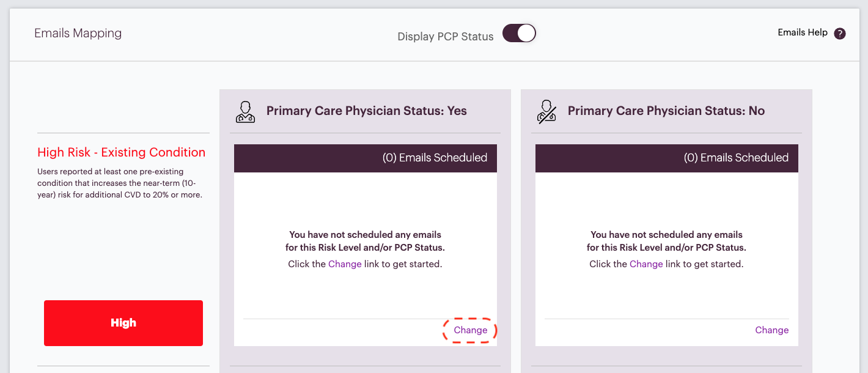Open the Emails Help text link
Viewport: 868px width, 373px height.
coord(803,32)
